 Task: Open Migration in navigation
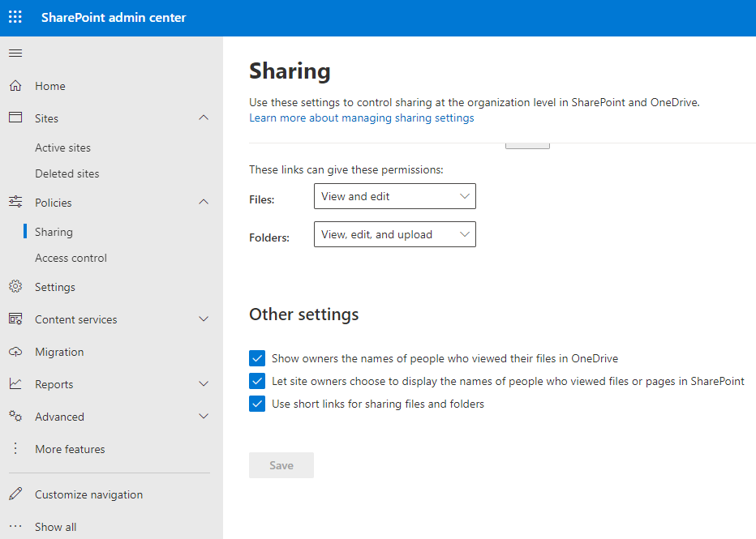click(59, 352)
